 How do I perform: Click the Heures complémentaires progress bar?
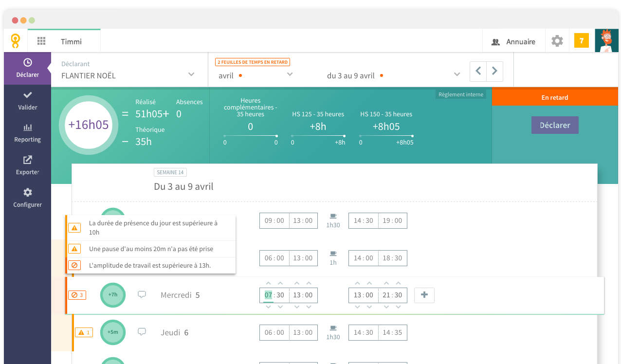tap(250, 136)
